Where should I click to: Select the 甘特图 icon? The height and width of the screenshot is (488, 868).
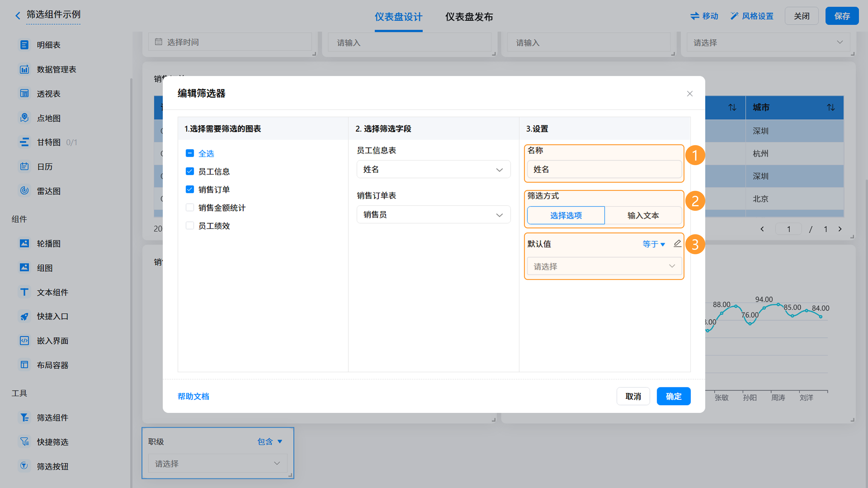(24, 142)
